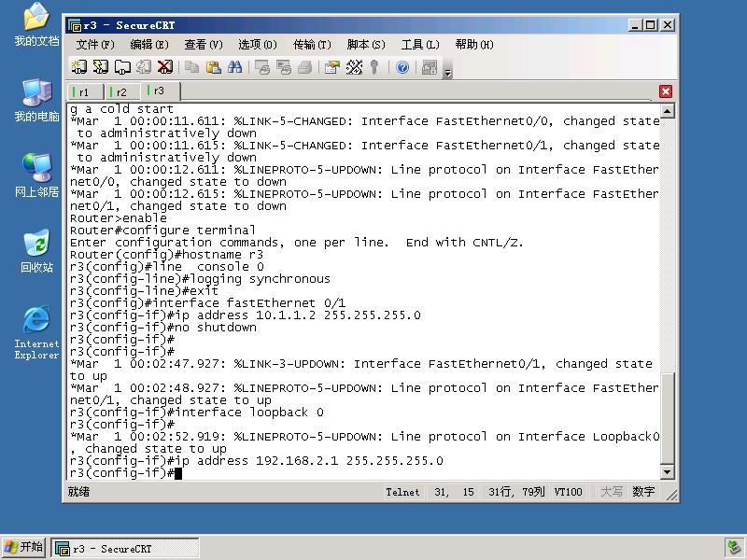
Task: Click the blue Help question icon
Action: 402,67
